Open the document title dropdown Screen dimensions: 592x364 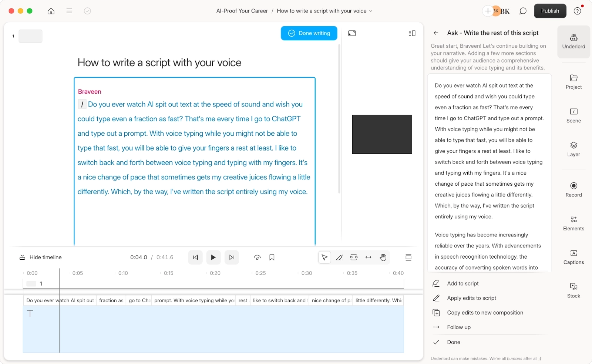[x=371, y=11]
